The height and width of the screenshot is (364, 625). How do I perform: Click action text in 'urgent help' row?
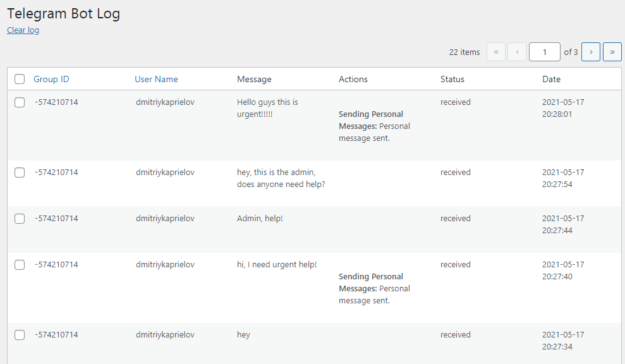[x=374, y=288]
